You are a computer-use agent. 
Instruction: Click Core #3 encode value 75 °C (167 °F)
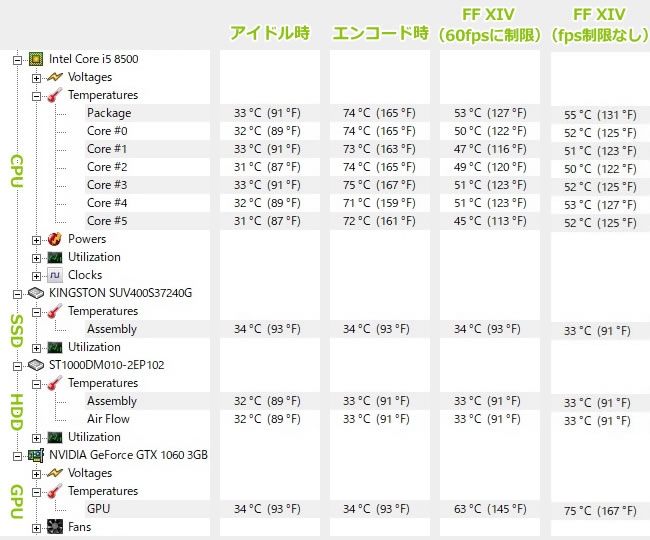[x=379, y=185]
